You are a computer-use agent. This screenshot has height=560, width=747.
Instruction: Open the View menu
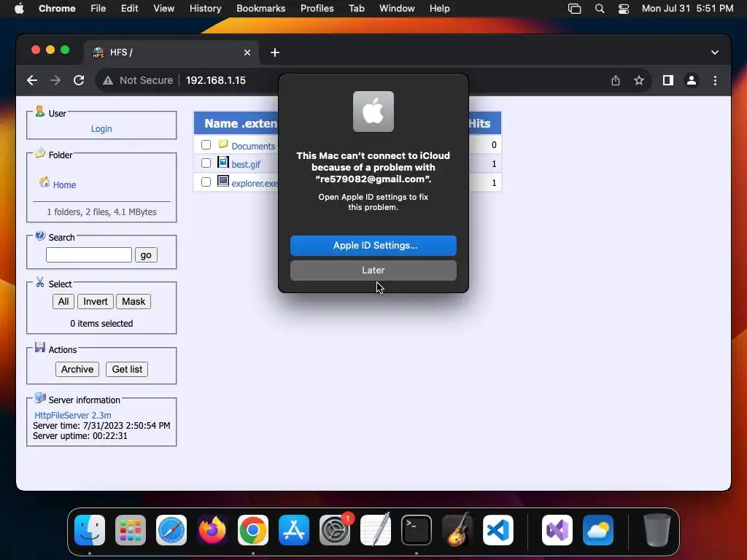tap(164, 8)
